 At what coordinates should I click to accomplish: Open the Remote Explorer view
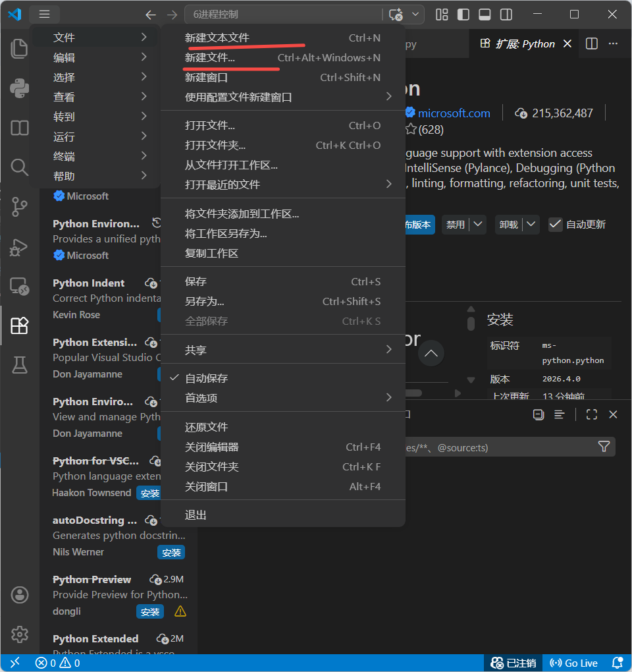coord(19,287)
